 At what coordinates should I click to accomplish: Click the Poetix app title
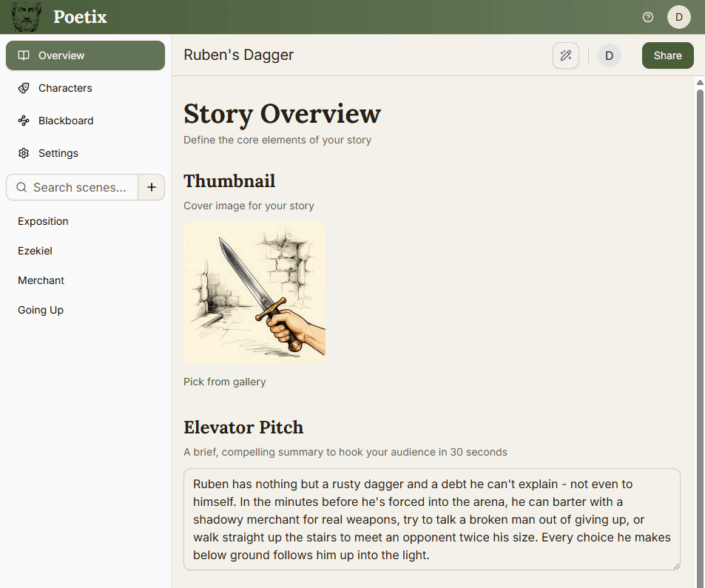pos(80,17)
